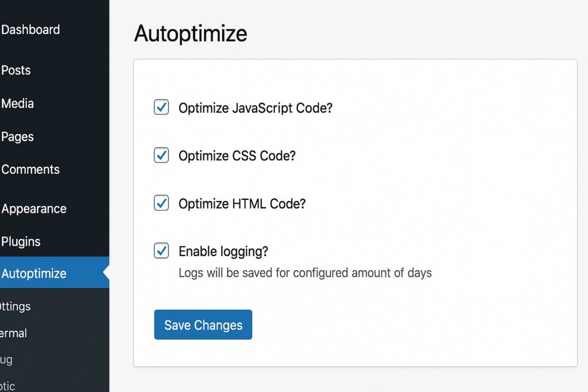The image size is (588, 392).
Task: Open the Appearance menu item
Action: (x=34, y=209)
